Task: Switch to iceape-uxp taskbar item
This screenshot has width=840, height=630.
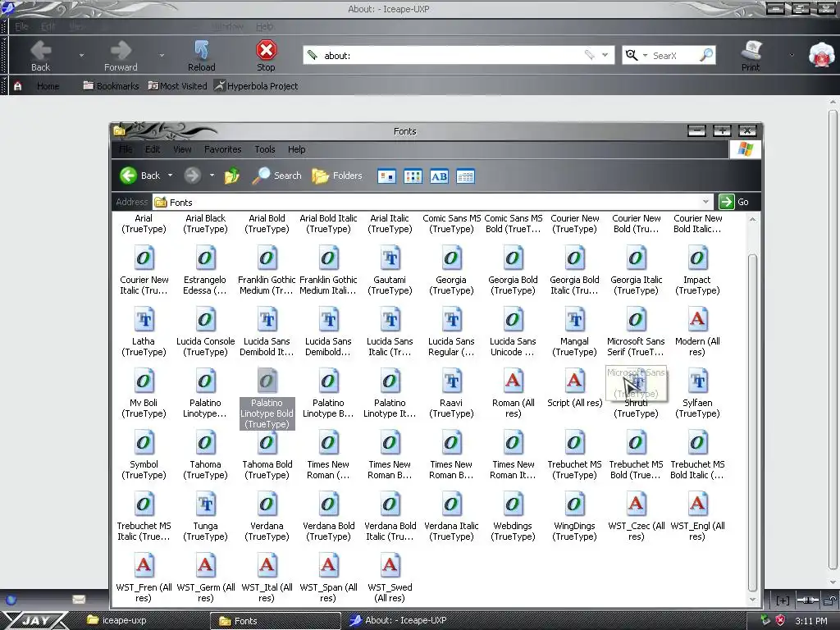Action: pos(116,620)
